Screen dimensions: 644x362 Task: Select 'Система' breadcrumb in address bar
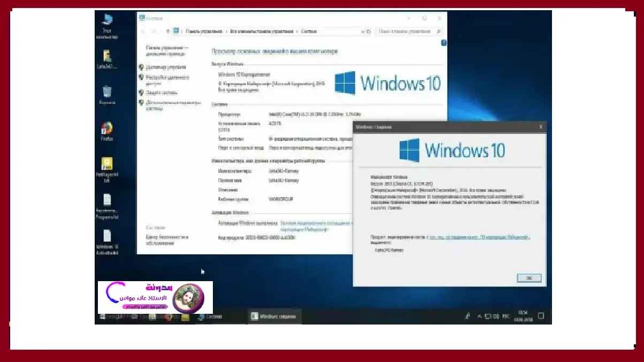(x=309, y=32)
